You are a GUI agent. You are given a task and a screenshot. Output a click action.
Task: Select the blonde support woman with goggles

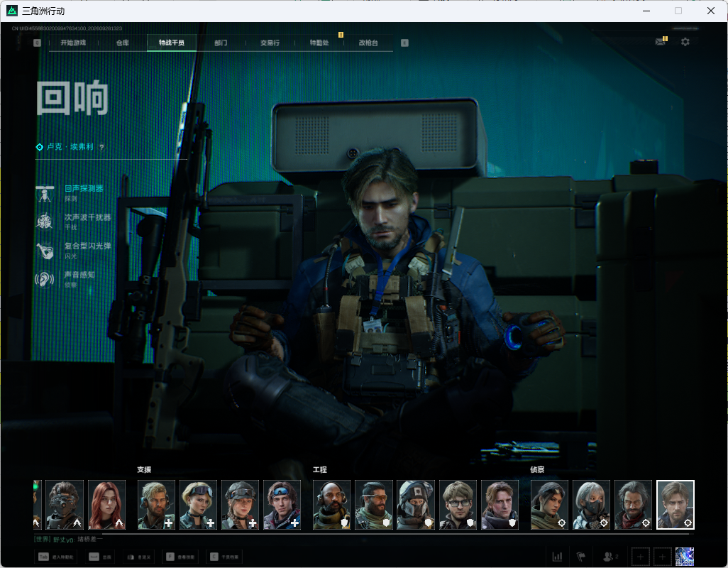point(198,505)
